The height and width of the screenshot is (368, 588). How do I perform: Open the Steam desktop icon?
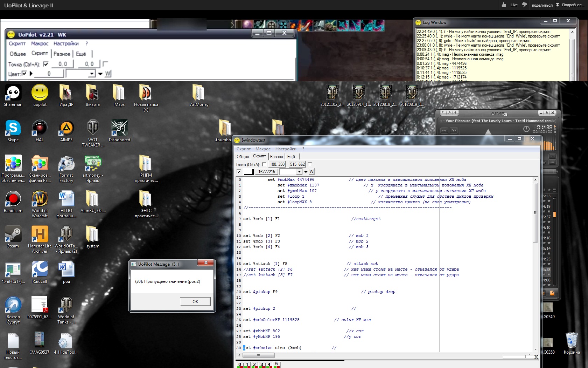click(13, 234)
